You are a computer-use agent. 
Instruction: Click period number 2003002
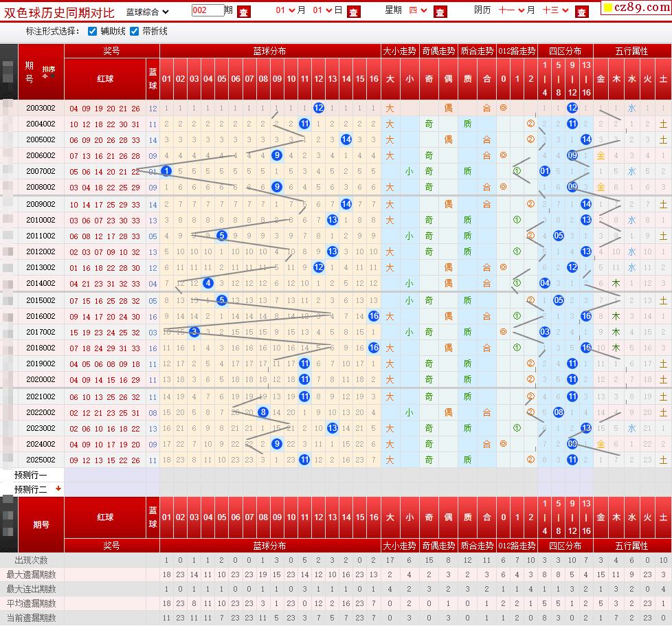41,108
